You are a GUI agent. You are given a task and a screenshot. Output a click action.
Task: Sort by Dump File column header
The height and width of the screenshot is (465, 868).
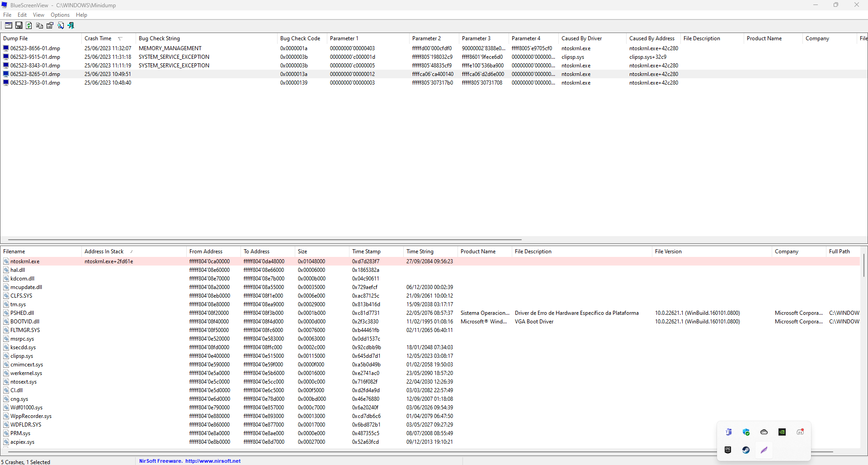[41, 38]
